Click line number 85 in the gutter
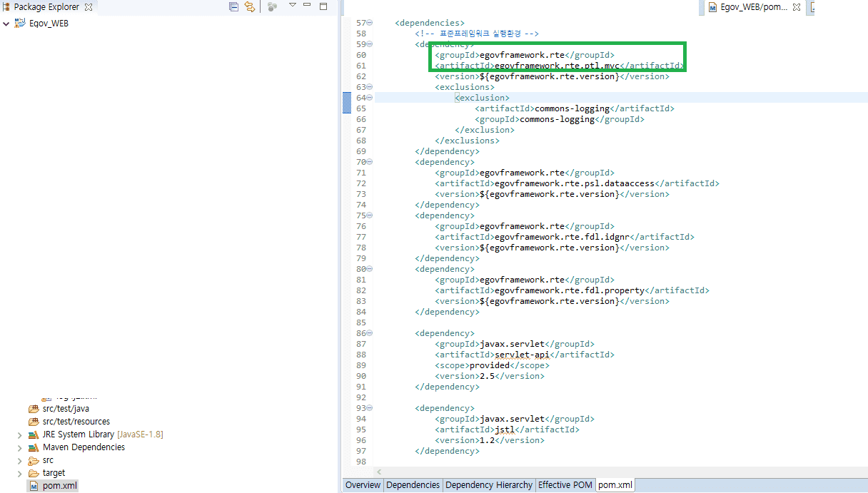This screenshot has height=493, width=868. [360, 322]
